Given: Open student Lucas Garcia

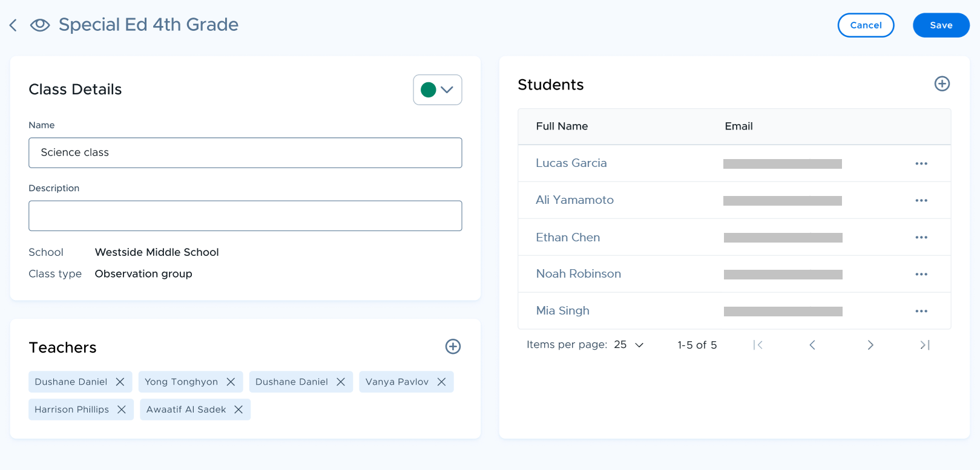Looking at the screenshot, I should tap(571, 163).
